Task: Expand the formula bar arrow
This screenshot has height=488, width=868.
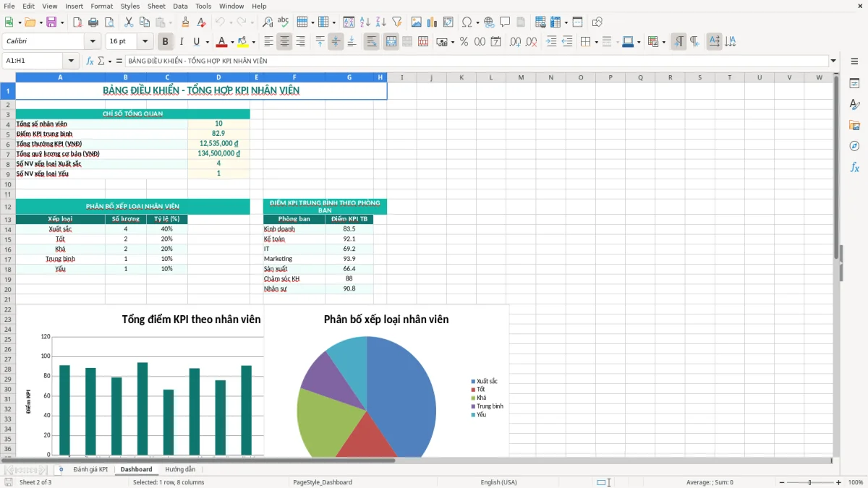Action: pos(833,61)
